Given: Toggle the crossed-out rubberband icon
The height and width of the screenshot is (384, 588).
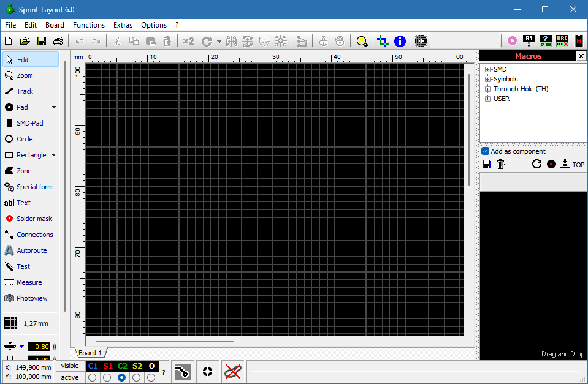Looking at the screenshot, I should click(x=232, y=372).
